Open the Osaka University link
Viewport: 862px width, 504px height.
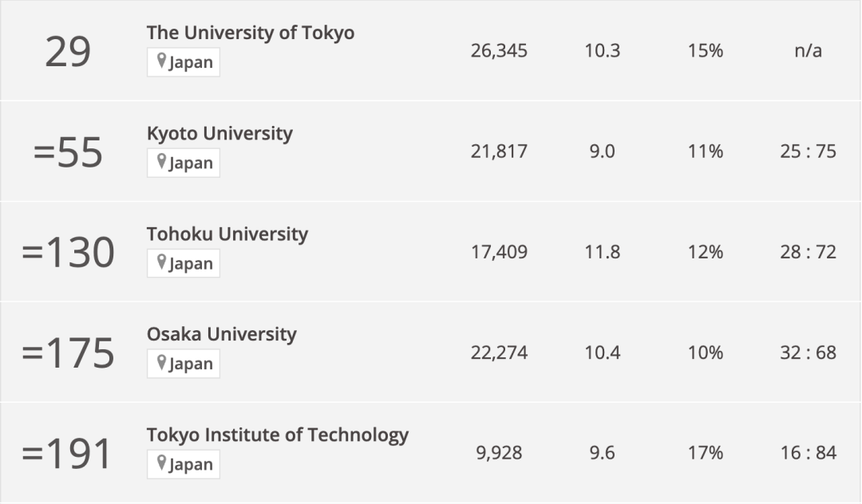(221, 334)
